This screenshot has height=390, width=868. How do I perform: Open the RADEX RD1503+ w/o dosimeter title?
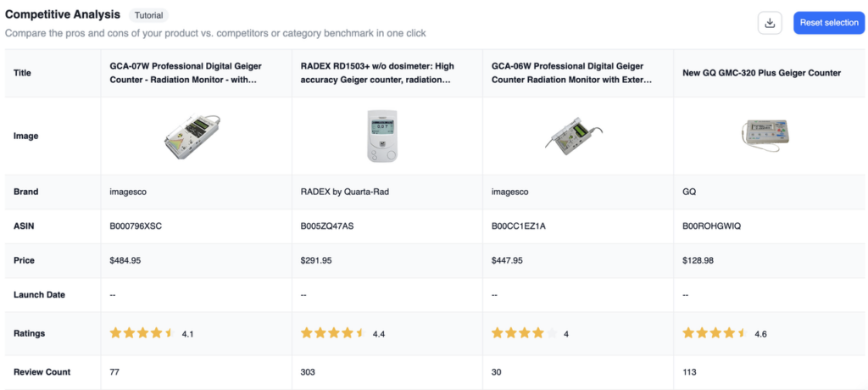tap(377, 73)
